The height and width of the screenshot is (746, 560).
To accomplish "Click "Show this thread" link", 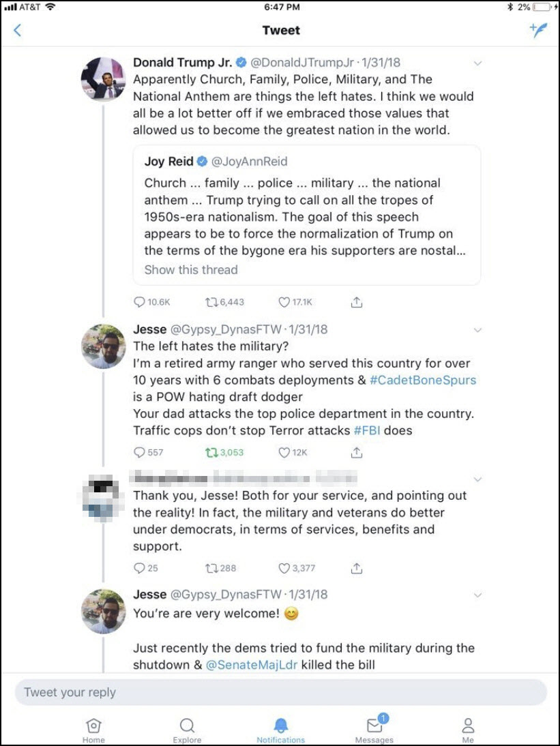I will 191,269.
